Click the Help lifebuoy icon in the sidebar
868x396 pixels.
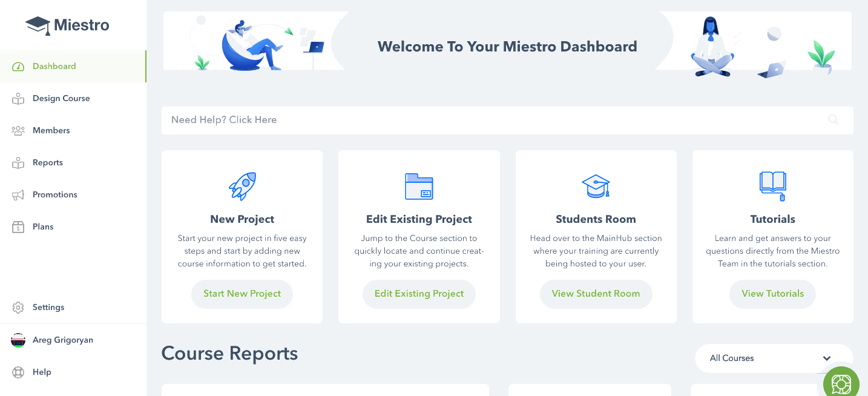pos(18,372)
